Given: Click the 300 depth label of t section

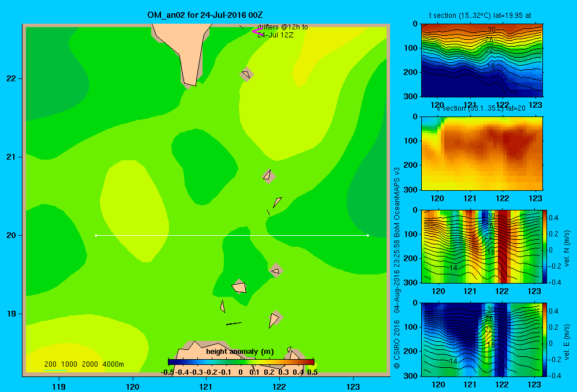Looking at the screenshot, I should [411, 96].
